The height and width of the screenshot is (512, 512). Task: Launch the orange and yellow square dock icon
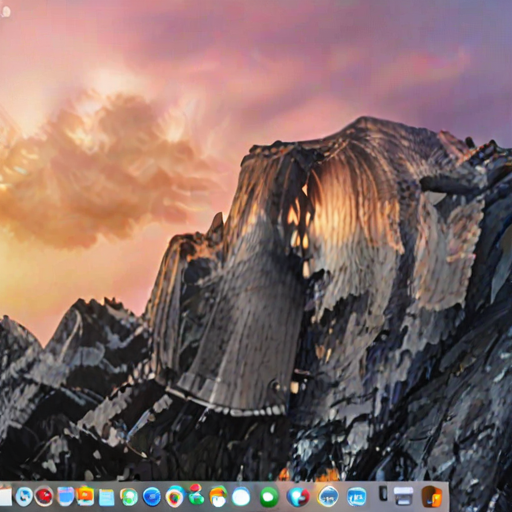pos(85,496)
